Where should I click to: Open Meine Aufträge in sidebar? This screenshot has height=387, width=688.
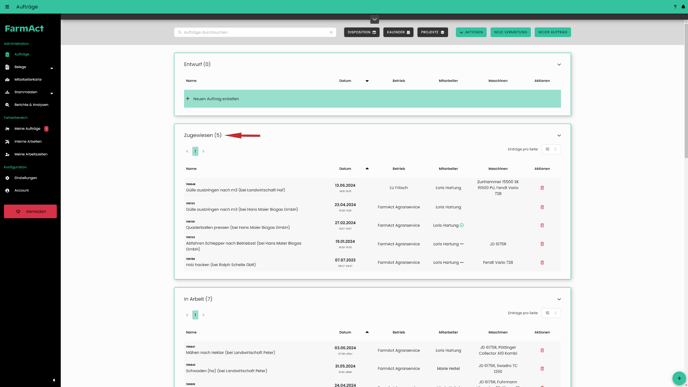coord(27,129)
